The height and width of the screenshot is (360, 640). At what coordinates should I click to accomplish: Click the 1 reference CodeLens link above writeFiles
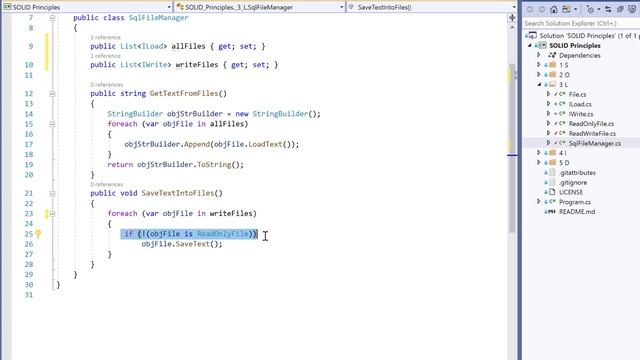[105, 56]
